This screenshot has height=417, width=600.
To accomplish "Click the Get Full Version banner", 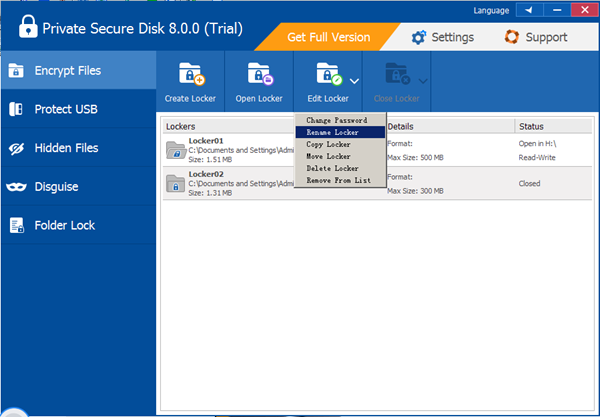I will point(328,38).
